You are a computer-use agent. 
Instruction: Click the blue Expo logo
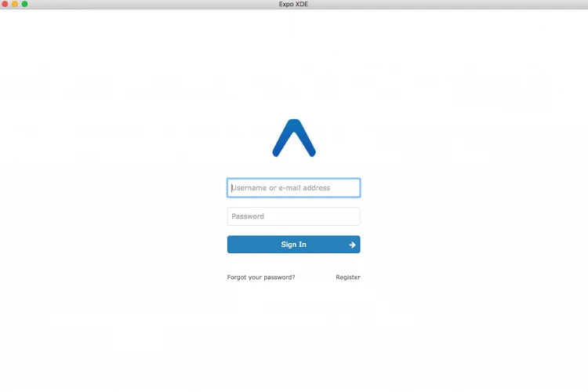point(294,138)
